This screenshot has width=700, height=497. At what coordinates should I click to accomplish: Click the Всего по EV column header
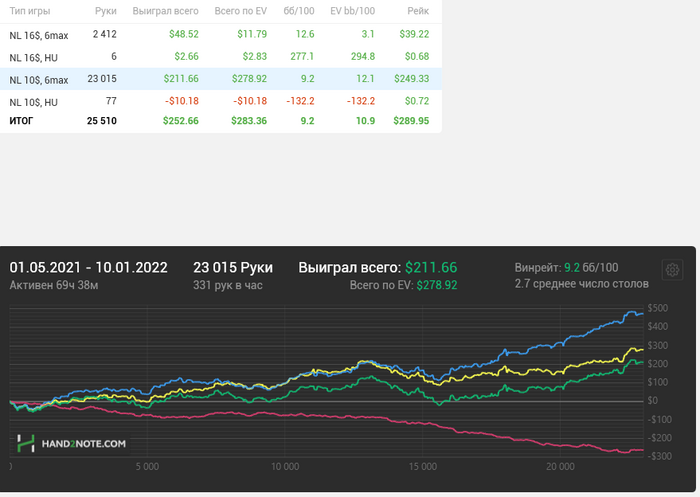[240, 10]
